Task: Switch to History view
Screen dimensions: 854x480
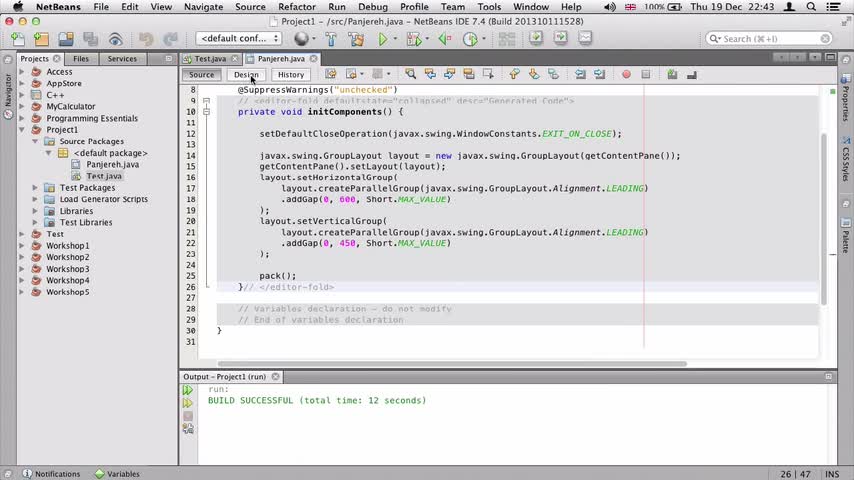Action: click(291, 75)
